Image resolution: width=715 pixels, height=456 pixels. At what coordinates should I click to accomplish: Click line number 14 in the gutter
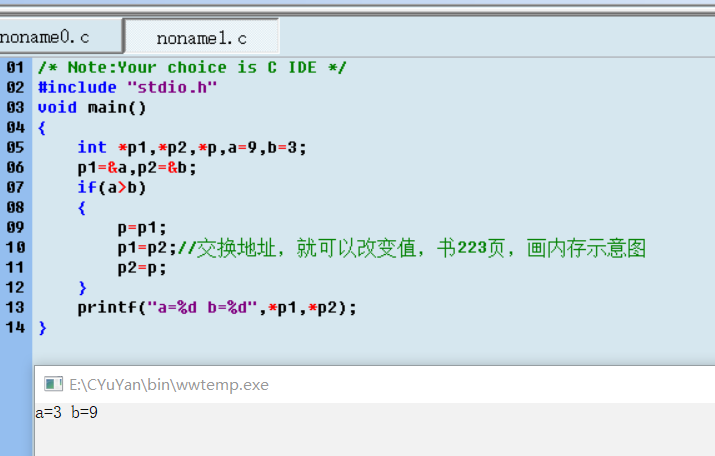15,327
